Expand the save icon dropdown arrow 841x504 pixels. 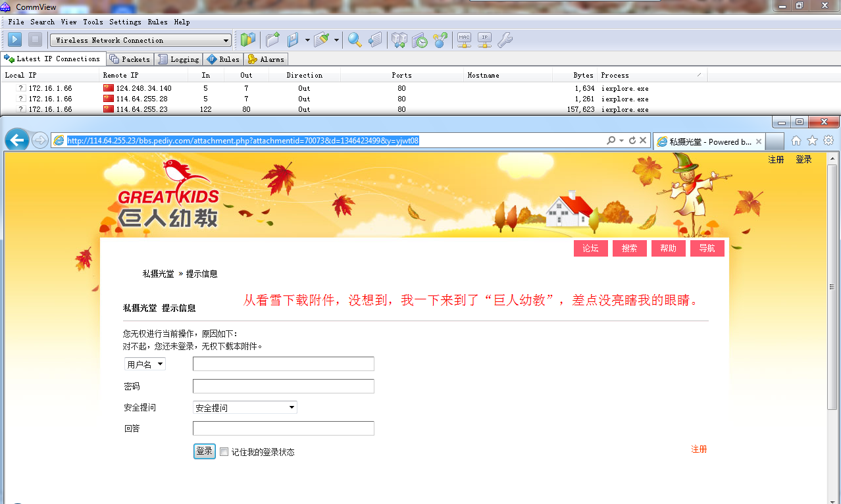[x=307, y=40]
